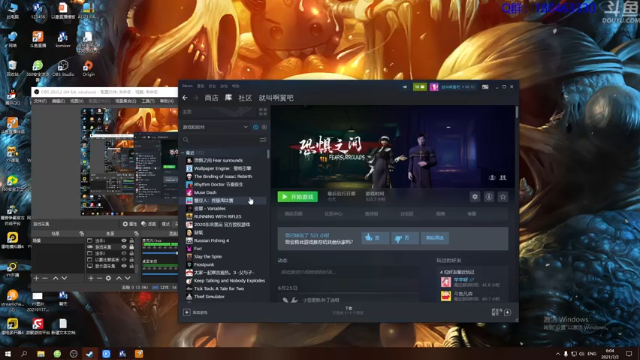Open the Library tab in Steam
The width and height of the screenshot is (640, 360).
coord(228,98)
